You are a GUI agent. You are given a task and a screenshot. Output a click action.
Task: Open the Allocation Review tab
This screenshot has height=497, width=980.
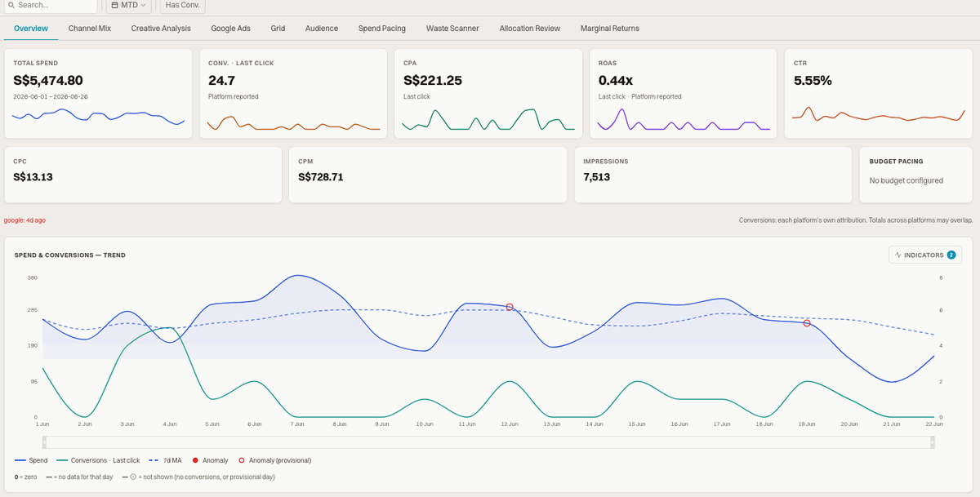pos(530,29)
